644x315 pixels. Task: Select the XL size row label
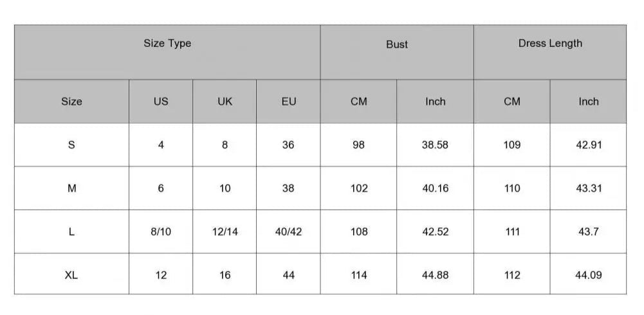(71, 275)
